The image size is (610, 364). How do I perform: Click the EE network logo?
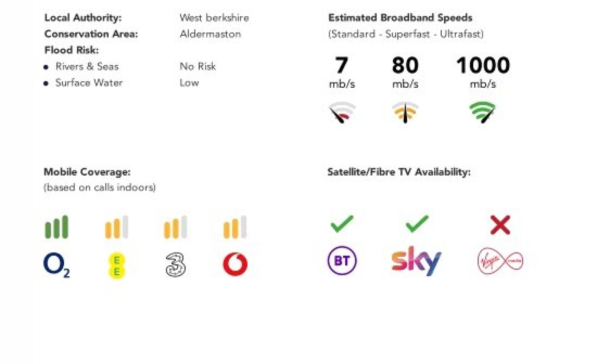point(116,266)
